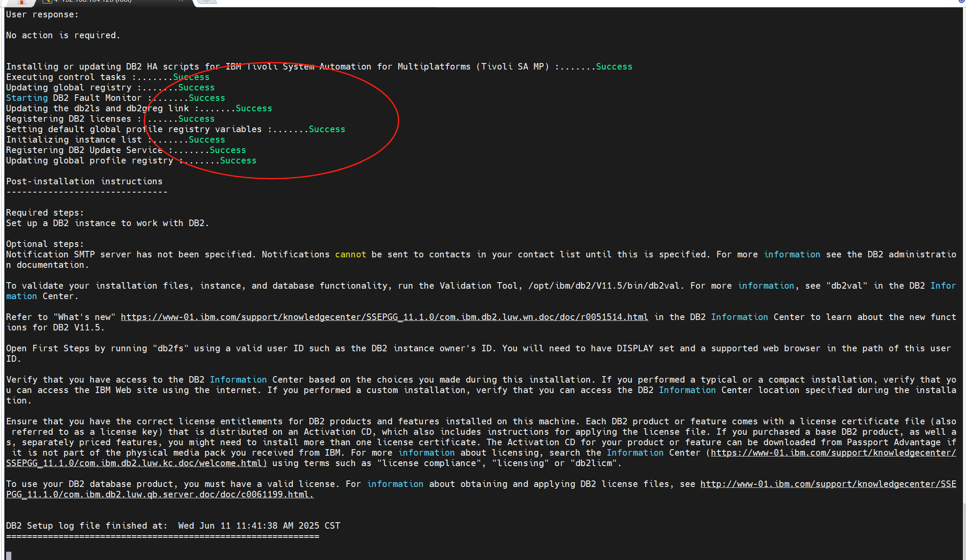Click "Information" in the Refer to paragraph
The height and width of the screenshot is (560, 966).
pyautogui.click(x=739, y=317)
